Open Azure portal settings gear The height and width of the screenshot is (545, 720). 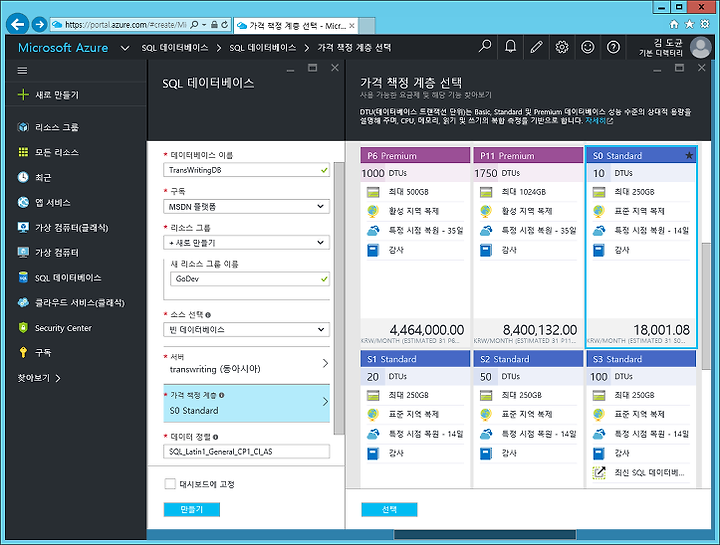tap(562, 47)
